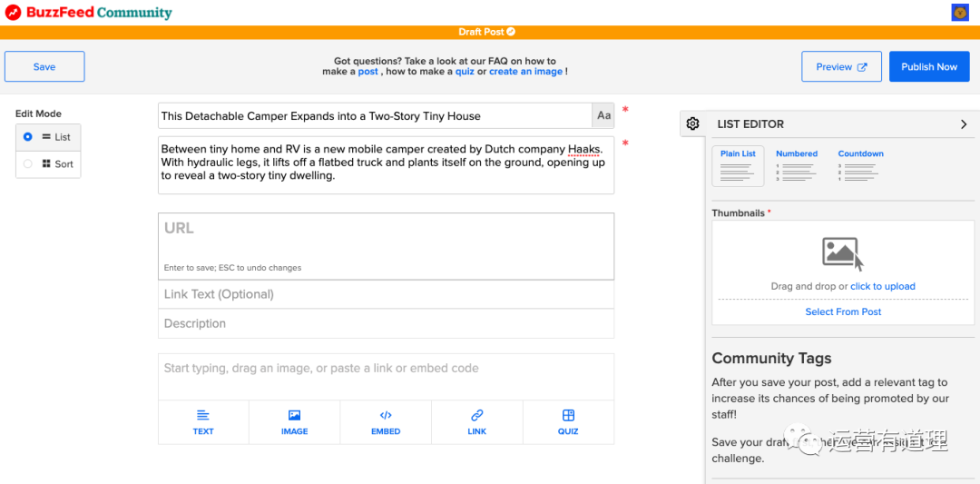Switch to Sort edit mode

(28, 164)
